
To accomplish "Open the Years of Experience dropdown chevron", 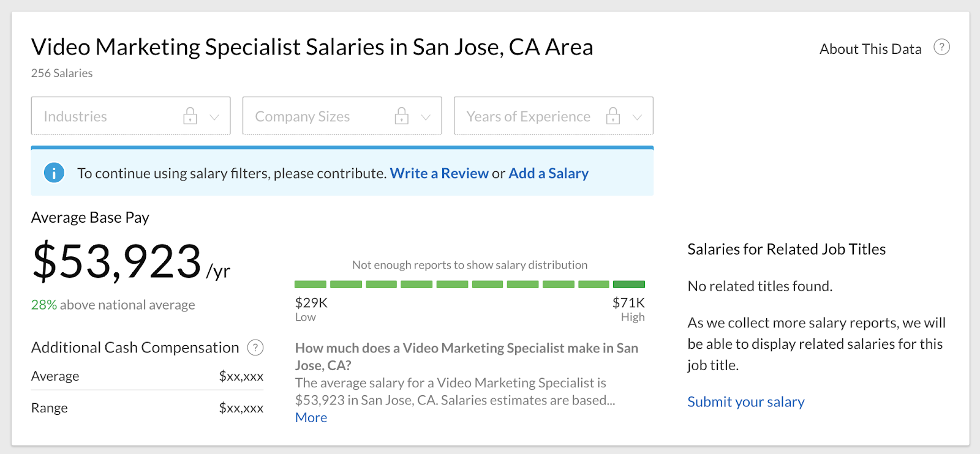I will click(x=637, y=117).
